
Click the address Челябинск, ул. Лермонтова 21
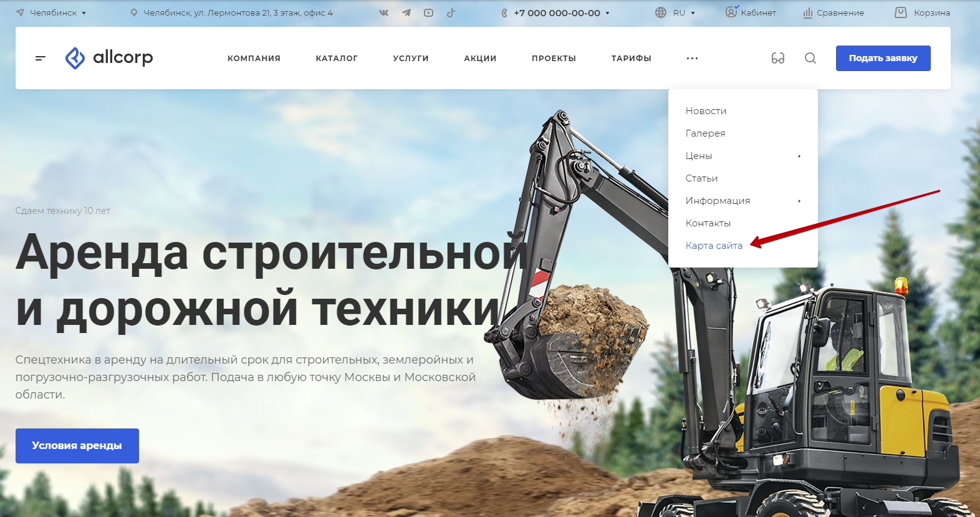click(238, 12)
